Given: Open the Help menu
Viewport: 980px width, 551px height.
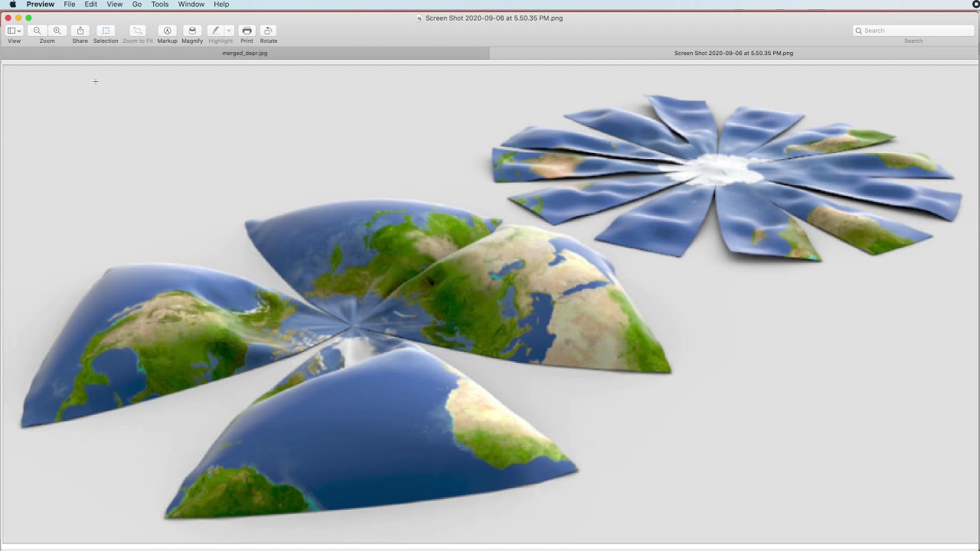Looking at the screenshot, I should tap(221, 5).
